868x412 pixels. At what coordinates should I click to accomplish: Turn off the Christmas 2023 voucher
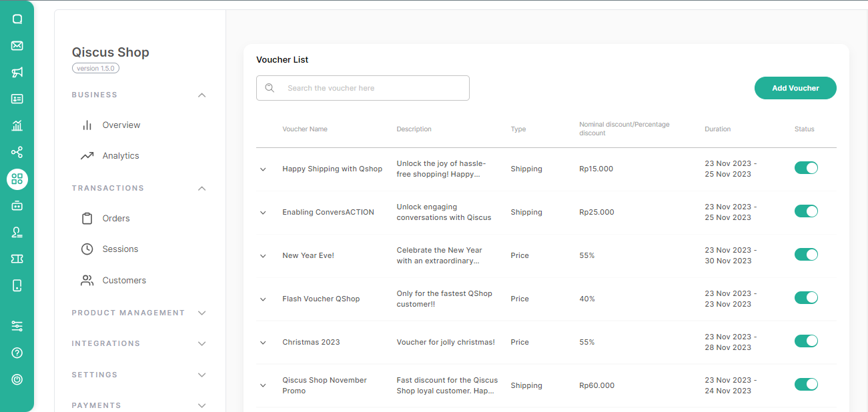pos(806,341)
